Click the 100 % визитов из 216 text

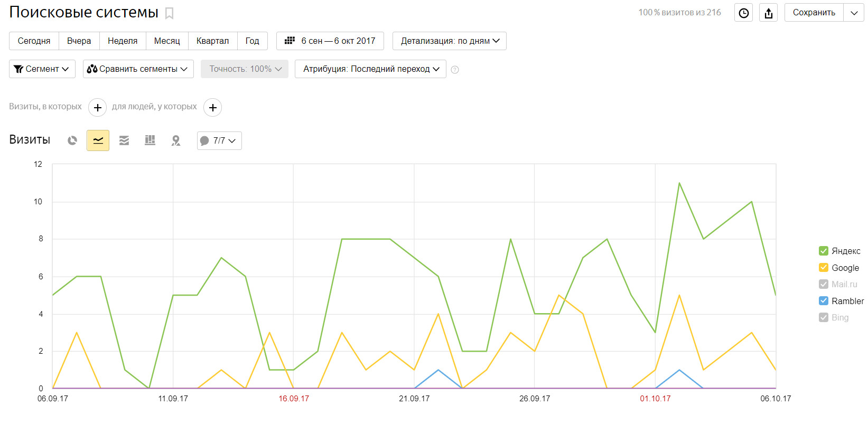pyautogui.click(x=679, y=12)
